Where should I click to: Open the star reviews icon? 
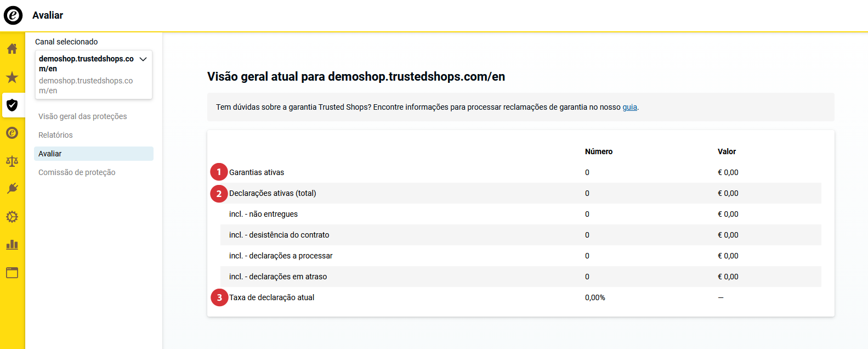coord(12,77)
